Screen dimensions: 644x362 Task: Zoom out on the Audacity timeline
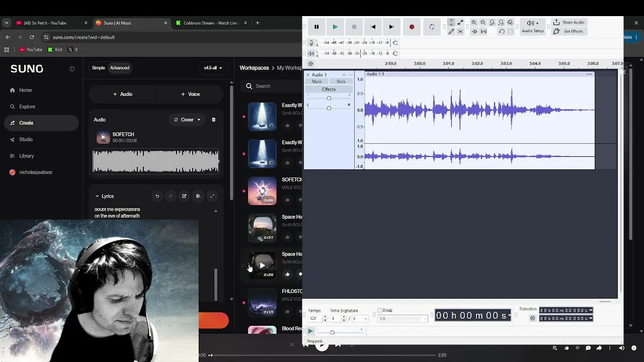pyautogui.click(x=483, y=23)
